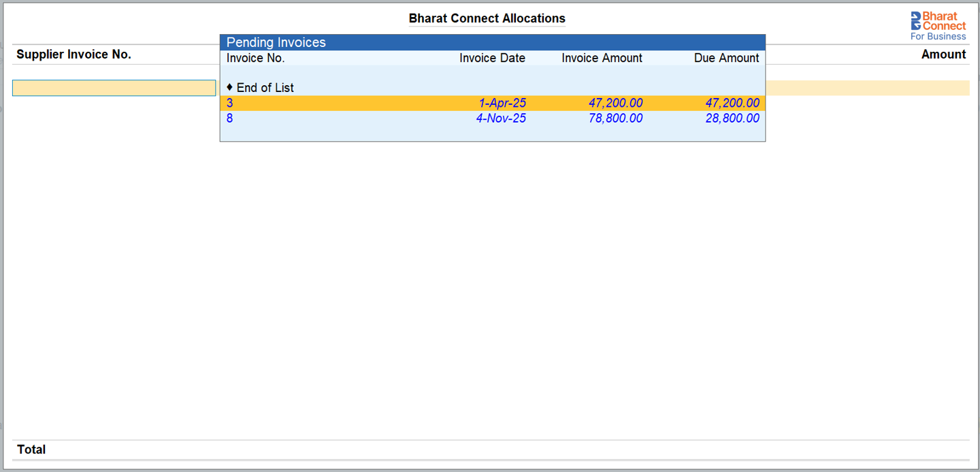Select invoice number 3 from the list
Image resolution: width=980 pixels, height=472 pixels.
[230, 104]
